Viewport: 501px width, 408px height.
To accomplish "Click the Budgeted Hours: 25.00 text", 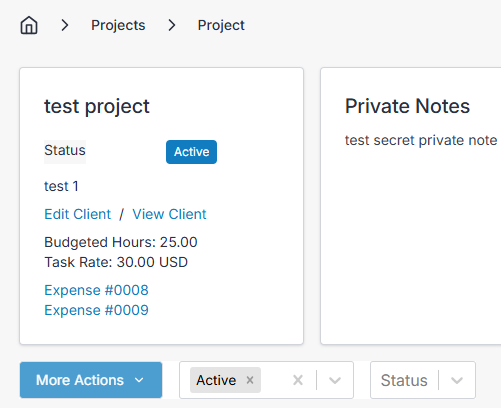I will coord(121,242).
